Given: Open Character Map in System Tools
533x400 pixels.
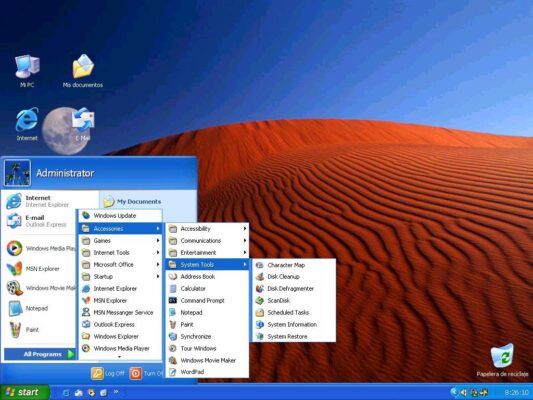Looking at the screenshot, I should (x=294, y=265).
